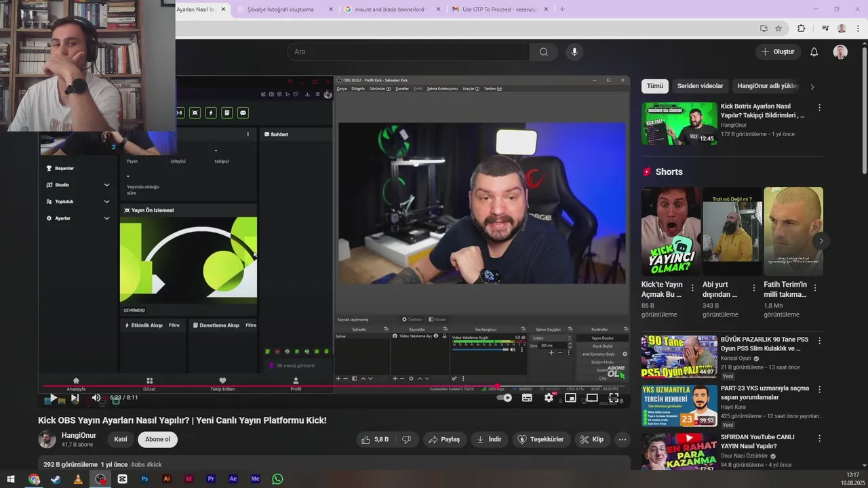The image size is (868, 488).
Task: Open WhatsApp from the taskbar
Action: [x=277, y=479]
